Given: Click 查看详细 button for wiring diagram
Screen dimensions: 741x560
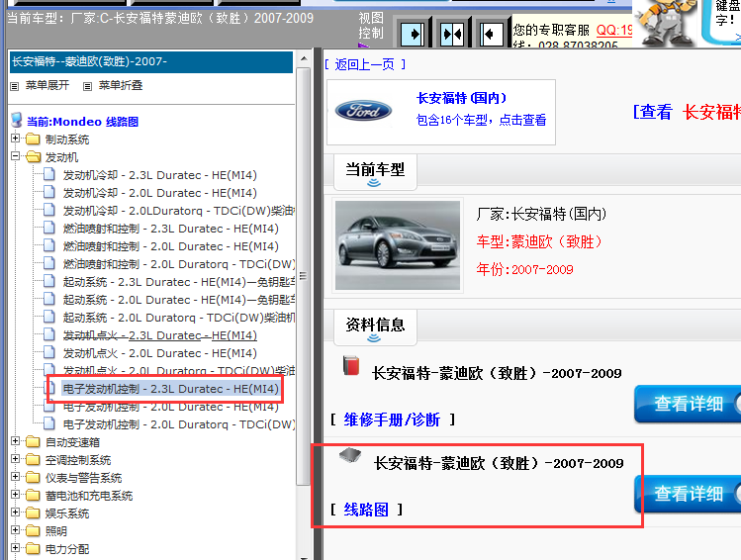Looking at the screenshot, I should coord(689,494).
